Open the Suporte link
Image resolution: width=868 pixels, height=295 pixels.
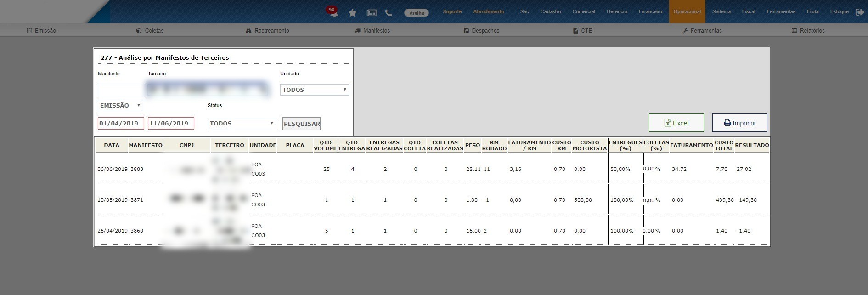coord(452,11)
